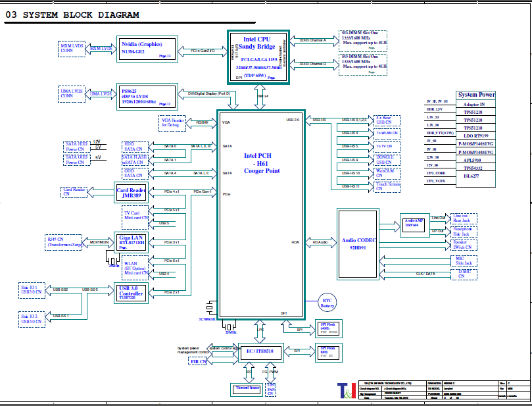The image size is (532, 406).
Task: Click the "ODD SATA CN" connector box
Action: pyautogui.click(x=135, y=173)
